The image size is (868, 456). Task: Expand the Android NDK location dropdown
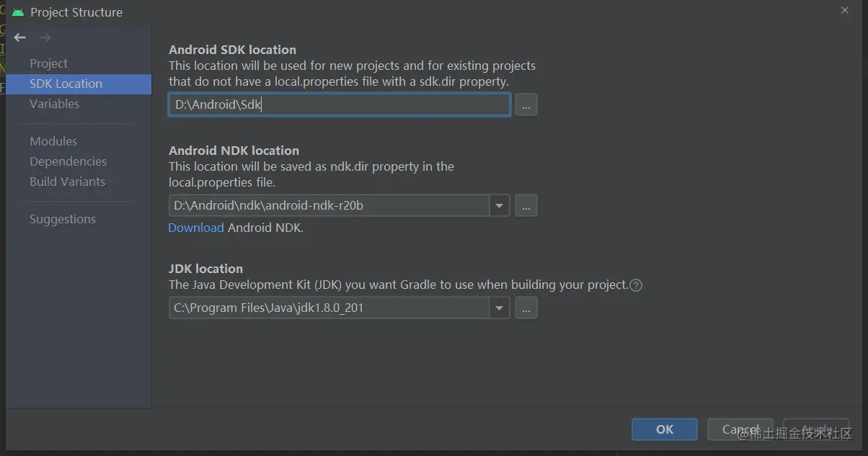[500, 206]
